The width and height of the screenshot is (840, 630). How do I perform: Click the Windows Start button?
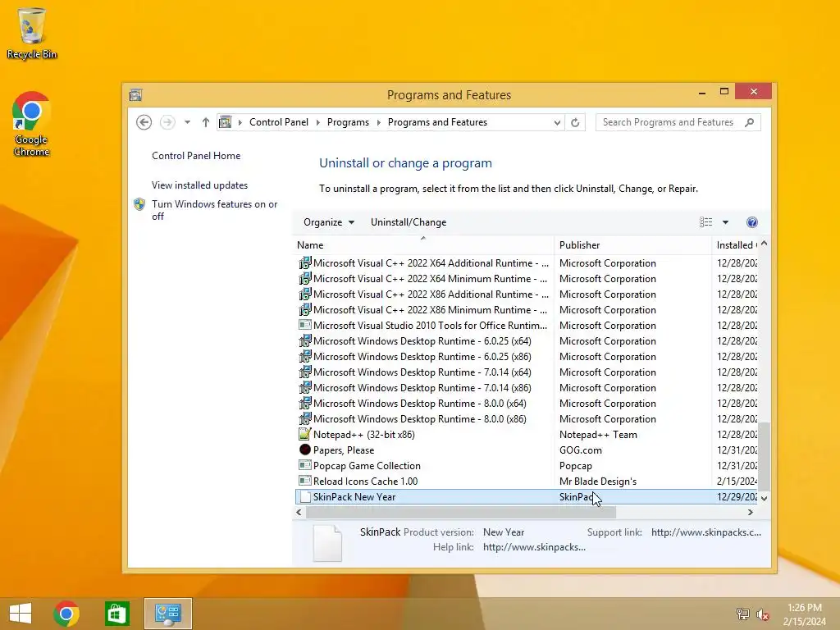pyautogui.click(x=21, y=614)
